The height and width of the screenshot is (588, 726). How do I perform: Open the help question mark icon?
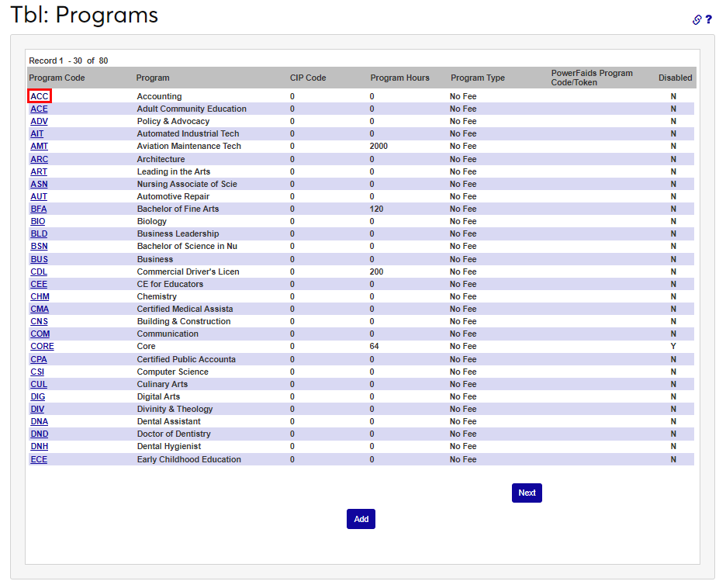coord(708,19)
